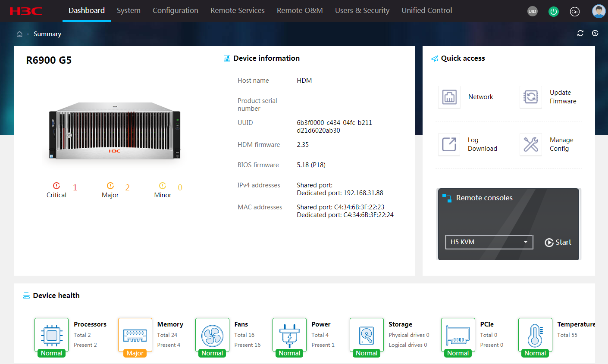Open the H5 KVM console dropdown
This screenshot has height=364, width=608.
coord(489,242)
